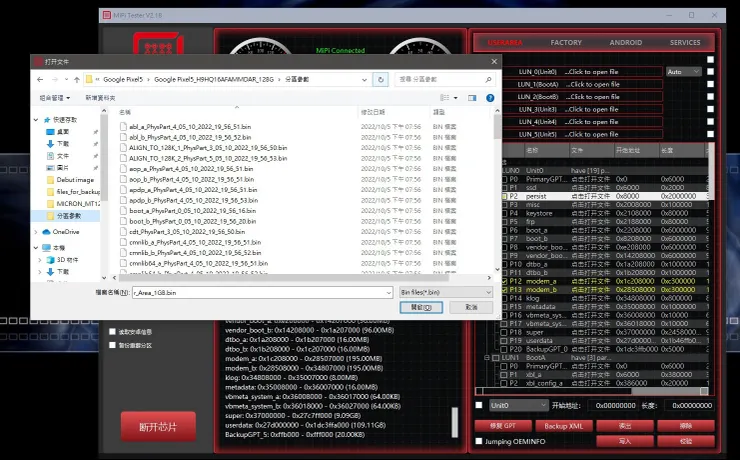The width and height of the screenshot is (740, 460).
Task: Uncheck the P13 modem_b partition
Action: [x=505, y=290]
